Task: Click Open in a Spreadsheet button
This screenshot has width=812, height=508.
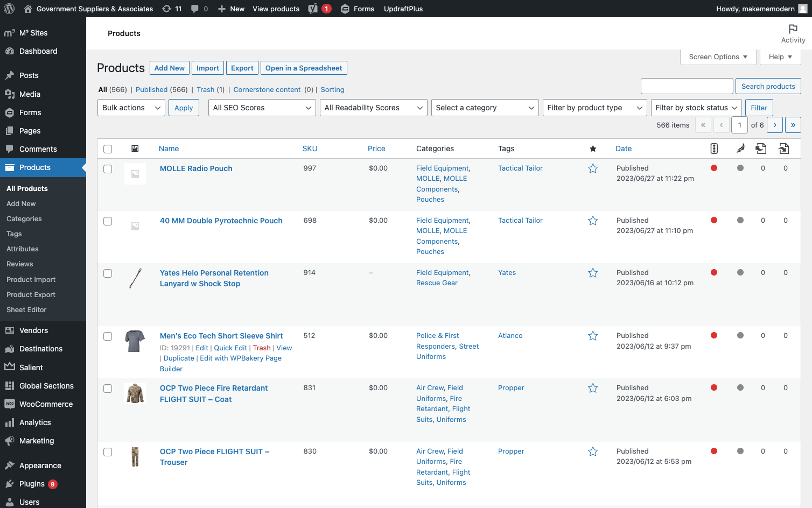Action: coord(304,68)
